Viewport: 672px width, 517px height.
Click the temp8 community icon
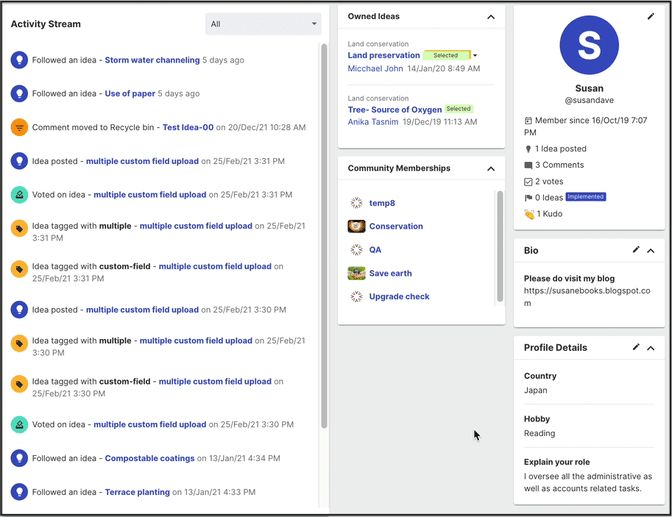pos(356,203)
